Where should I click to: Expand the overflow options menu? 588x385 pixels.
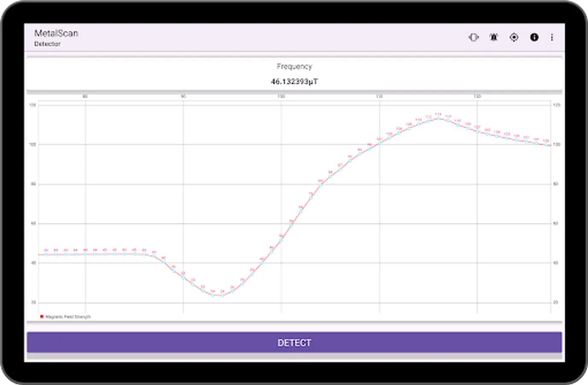pyautogui.click(x=552, y=37)
